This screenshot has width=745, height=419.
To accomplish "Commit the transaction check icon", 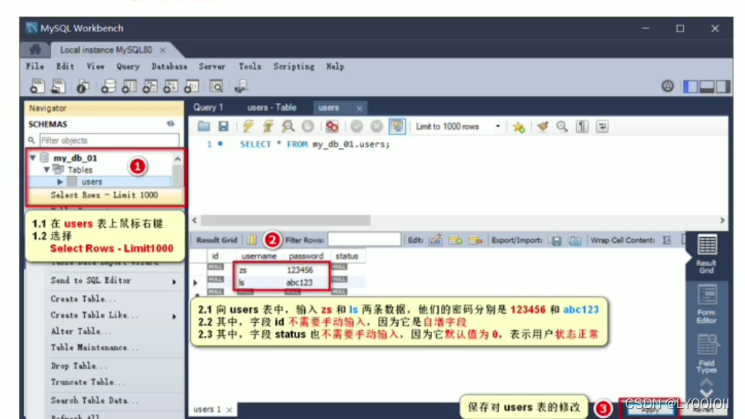I will (x=357, y=126).
